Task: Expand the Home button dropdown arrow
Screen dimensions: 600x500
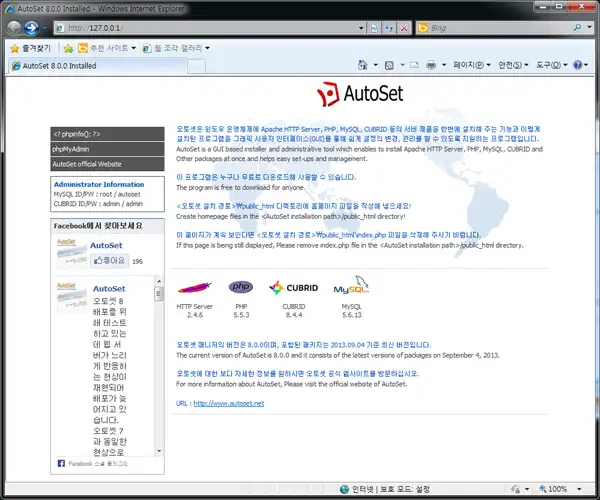Action: coord(375,65)
